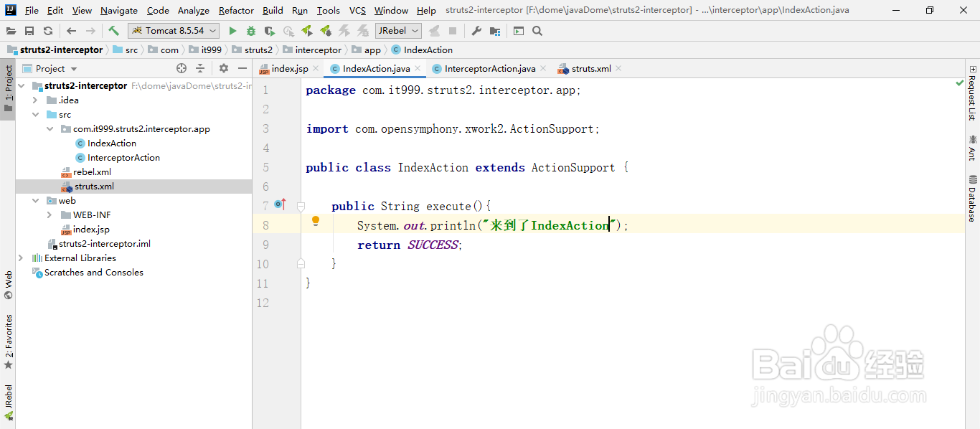The image size is (980, 429).
Task: Close the struts.xml editor tab
Action: (x=618, y=69)
